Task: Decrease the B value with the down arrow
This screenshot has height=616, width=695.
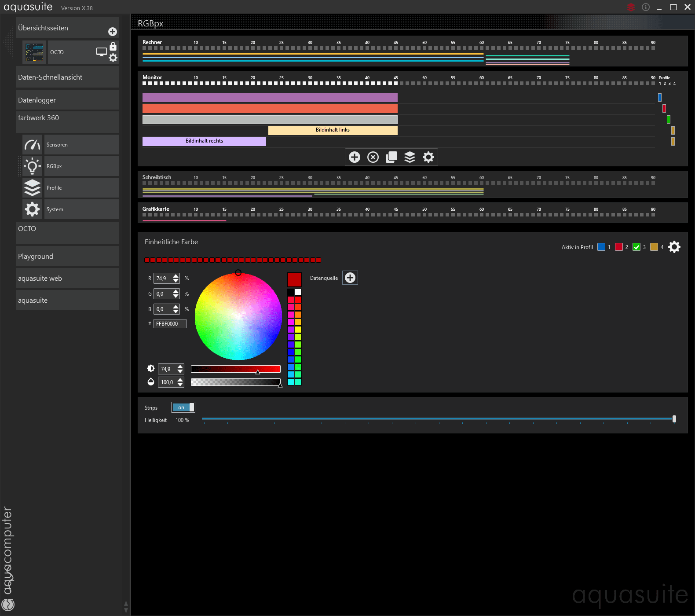Action: pyautogui.click(x=176, y=312)
